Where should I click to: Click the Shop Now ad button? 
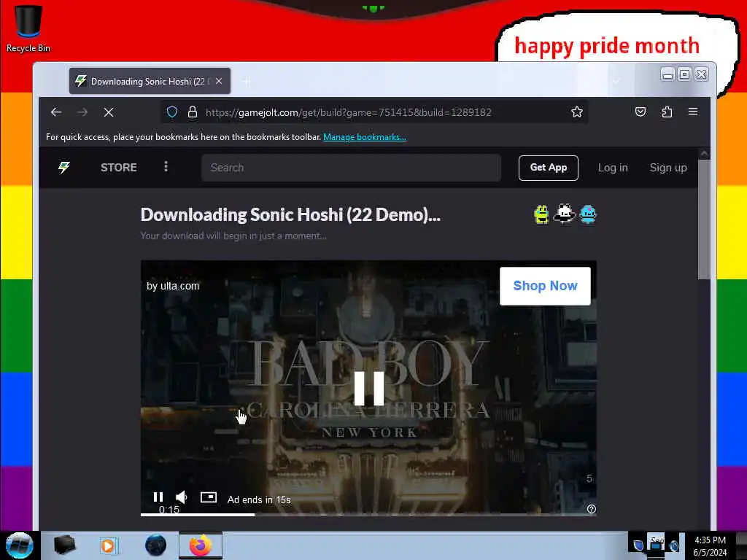pos(545,286)
